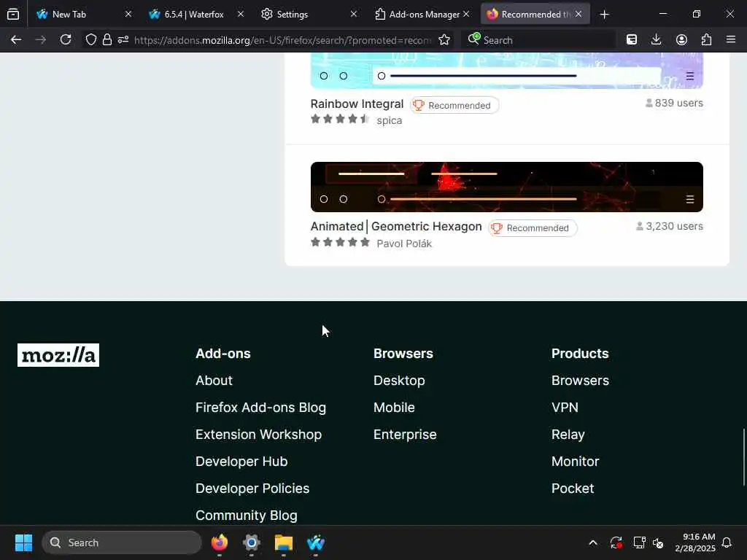Open the Community Blog link
The width and height of the screenshot is (747, 560).
pos(247,516)
